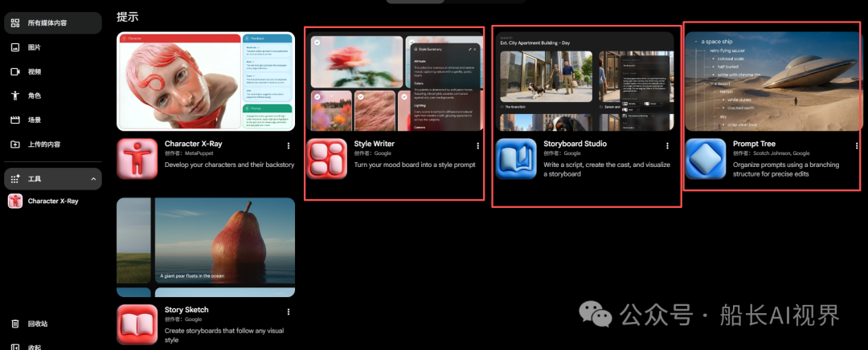Image resolution: width=868 pixels, height=350 pixels.
Task: Click the 提示 section heading
Action: 127,17
